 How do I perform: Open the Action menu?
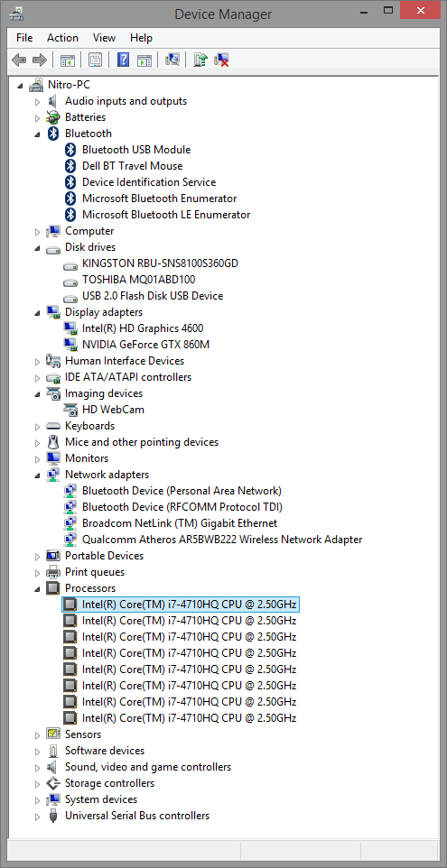tap(62, 38)
